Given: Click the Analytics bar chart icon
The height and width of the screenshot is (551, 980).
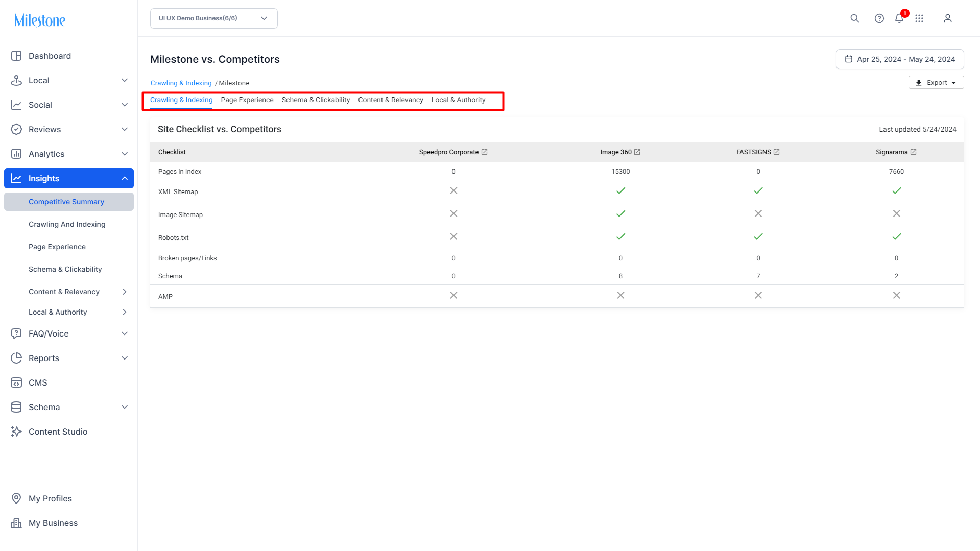Looking at the screenshot, I should point(16,154).
